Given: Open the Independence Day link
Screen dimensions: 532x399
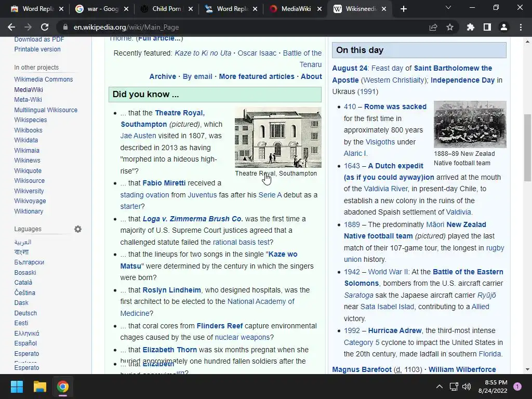Looking at the screenshot, I should [x=462, y=80].
